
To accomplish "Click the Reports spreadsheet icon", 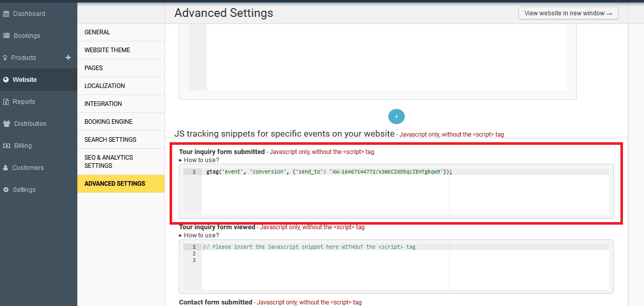I will (6, 102).
